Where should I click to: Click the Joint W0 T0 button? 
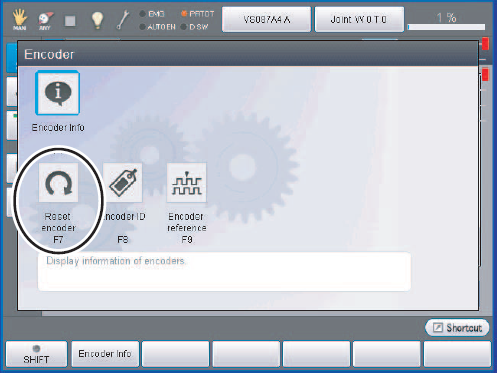[x=359, y=19]
